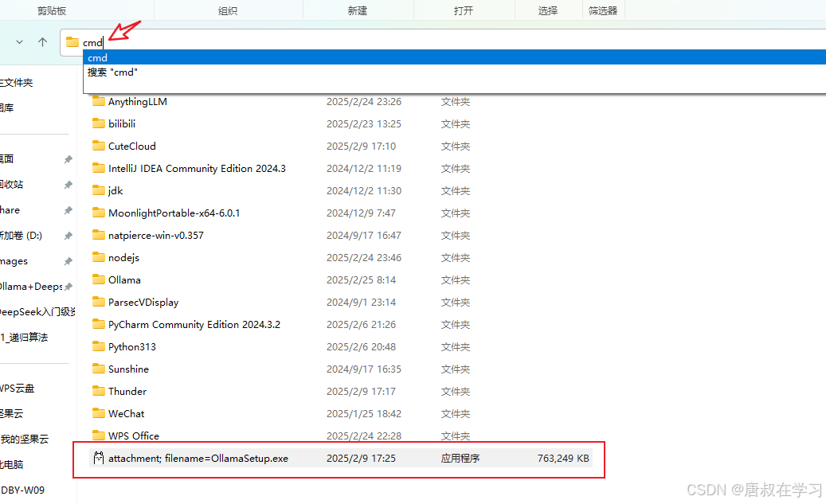Viewport: 826px width, 504px height.
Task: Select the WeChat folder icon
Action: click(x=99, y=413)
